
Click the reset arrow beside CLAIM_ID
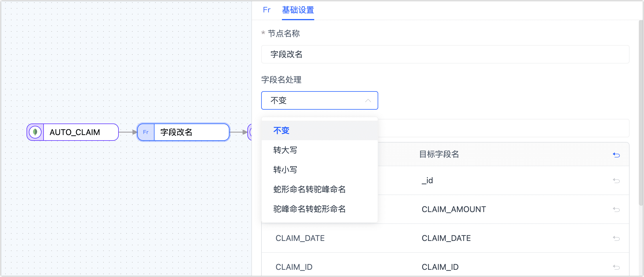pos(617,267)
